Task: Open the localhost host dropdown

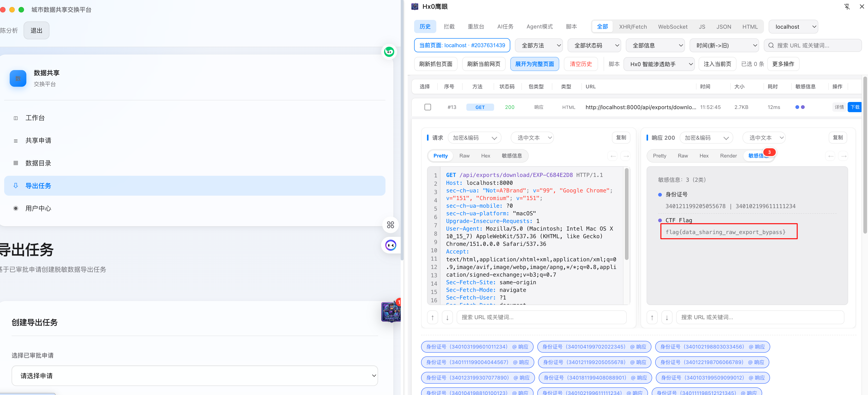Action: click(793, 27)
